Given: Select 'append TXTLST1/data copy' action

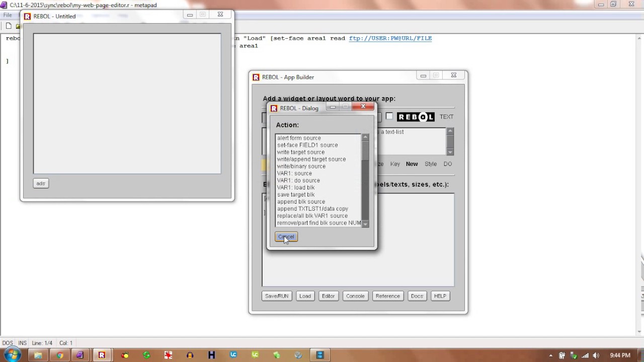Looking at the screenshot, I should (x=312, y=208).
